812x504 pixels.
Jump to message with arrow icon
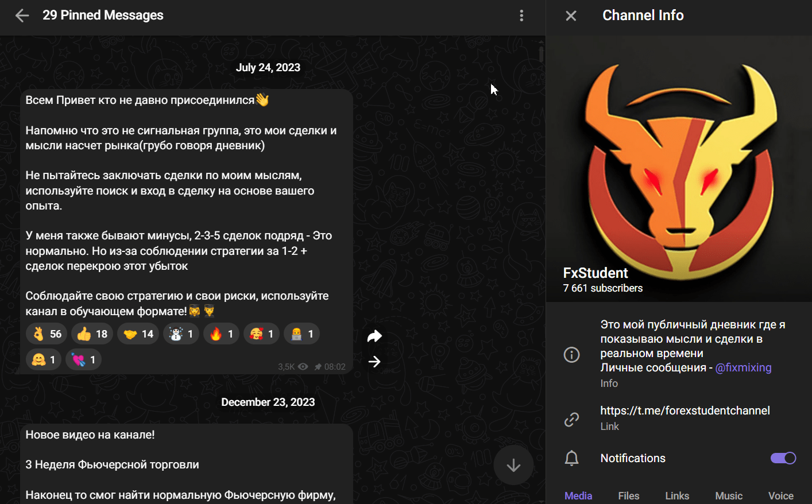[374, 362]
